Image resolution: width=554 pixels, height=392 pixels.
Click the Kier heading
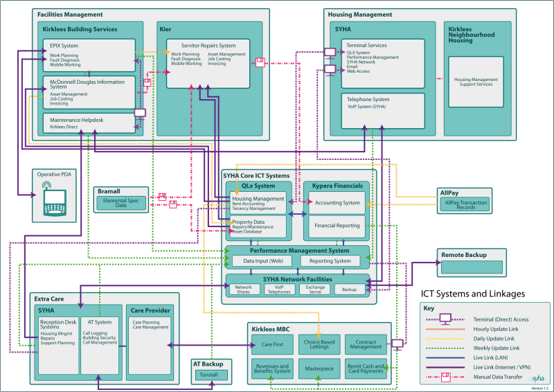tap(166, 29)
